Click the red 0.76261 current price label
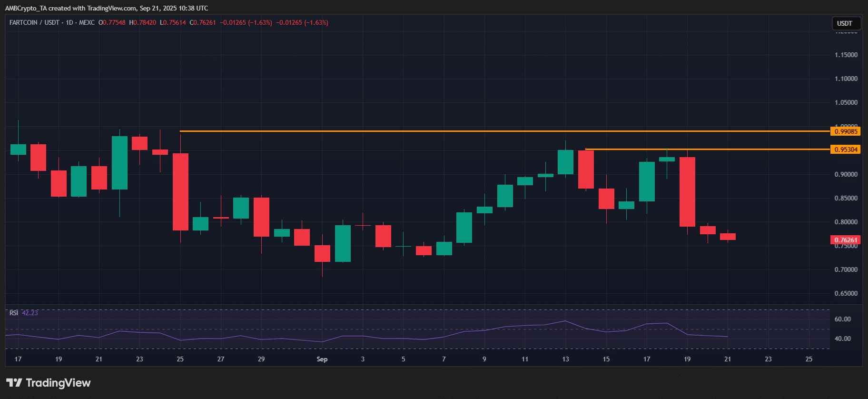The height and width of the screenshot is (399, 868). pos(846,240)
